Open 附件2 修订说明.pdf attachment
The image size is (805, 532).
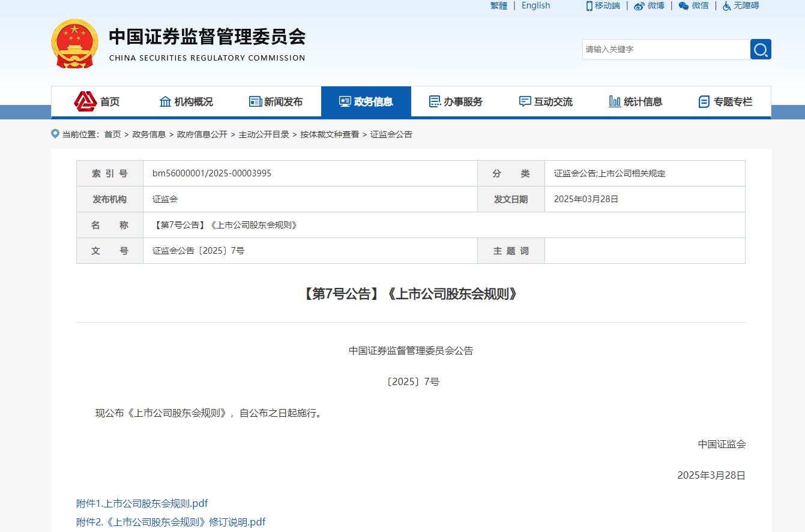pos(171,522)
